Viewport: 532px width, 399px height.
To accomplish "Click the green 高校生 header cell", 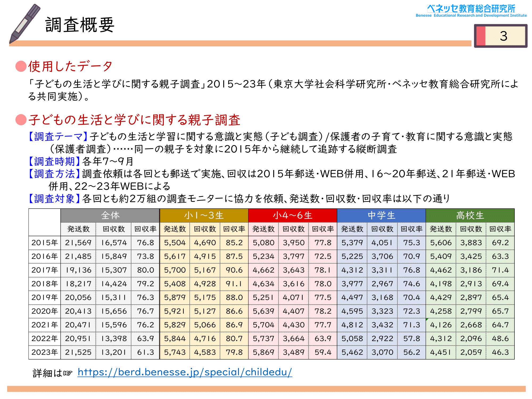I will click(470, 215).
